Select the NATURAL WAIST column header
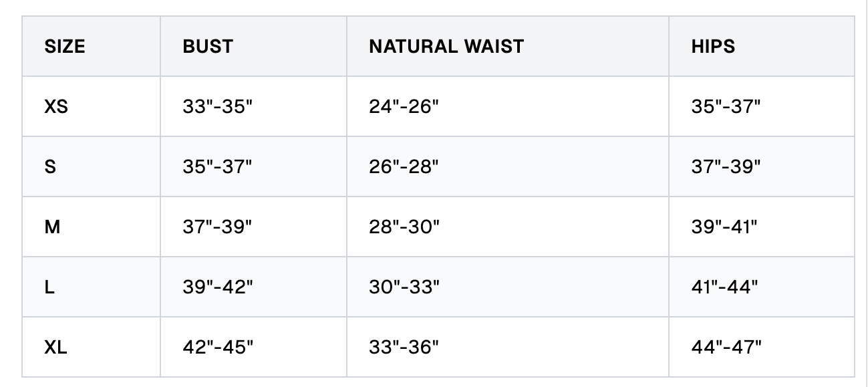 (446, 47)
